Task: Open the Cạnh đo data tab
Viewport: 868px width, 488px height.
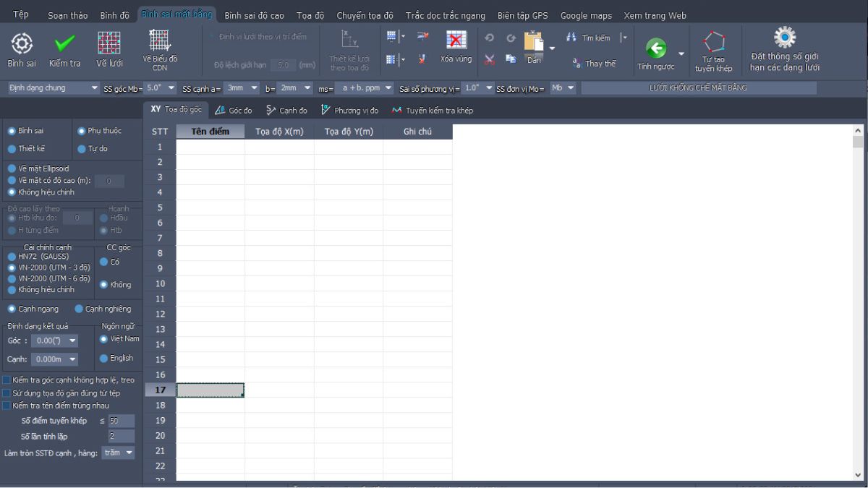Action: 286,111
